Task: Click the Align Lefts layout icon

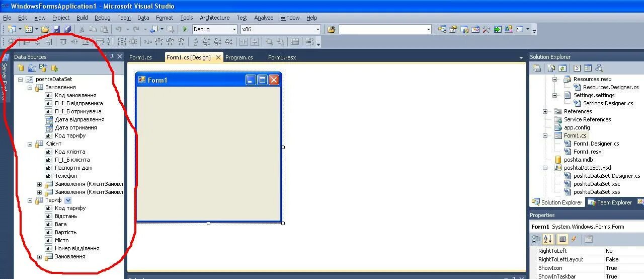Action: (27, 42)
